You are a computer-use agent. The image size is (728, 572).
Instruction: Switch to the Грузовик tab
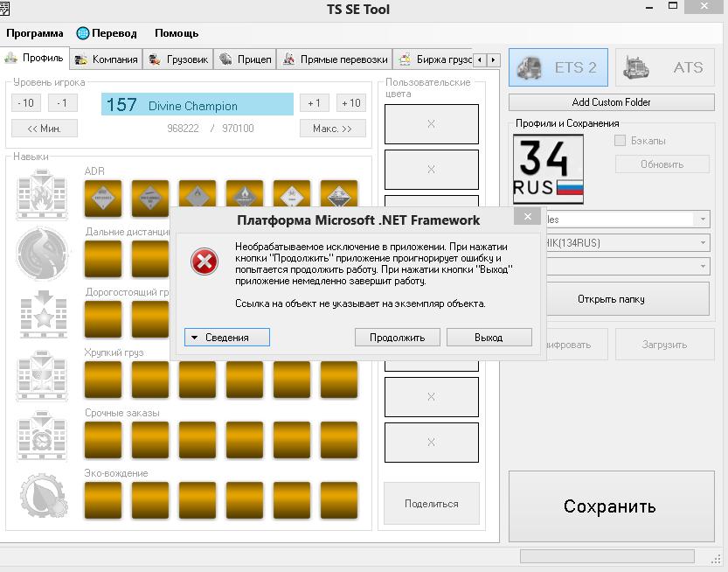coord(178,59)
